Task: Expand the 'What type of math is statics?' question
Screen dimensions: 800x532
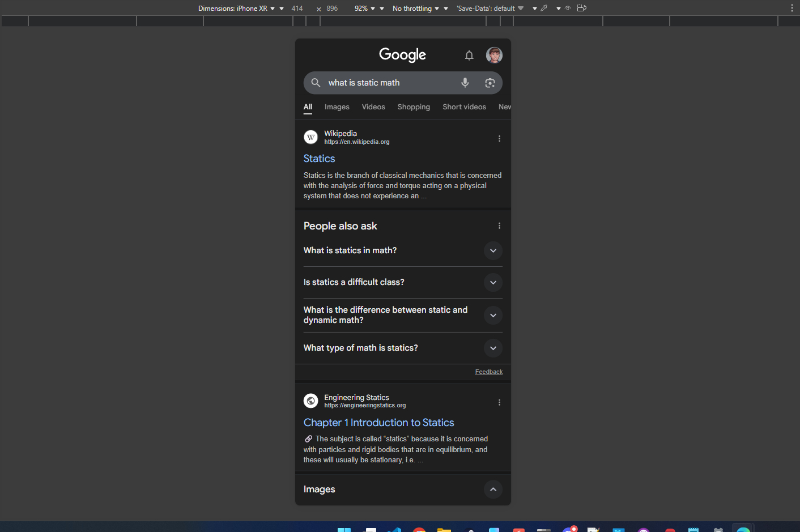Action: click(x=493, y=348)
